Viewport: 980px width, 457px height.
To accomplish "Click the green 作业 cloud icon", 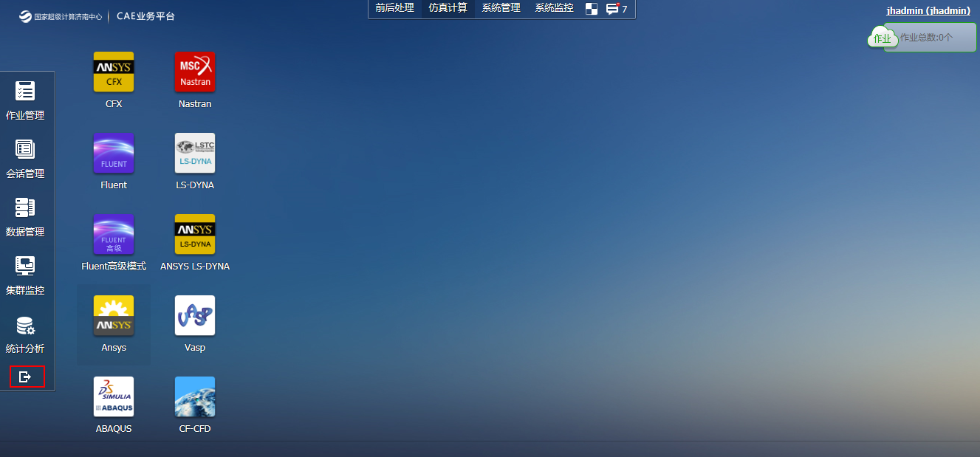I will 882,38.
